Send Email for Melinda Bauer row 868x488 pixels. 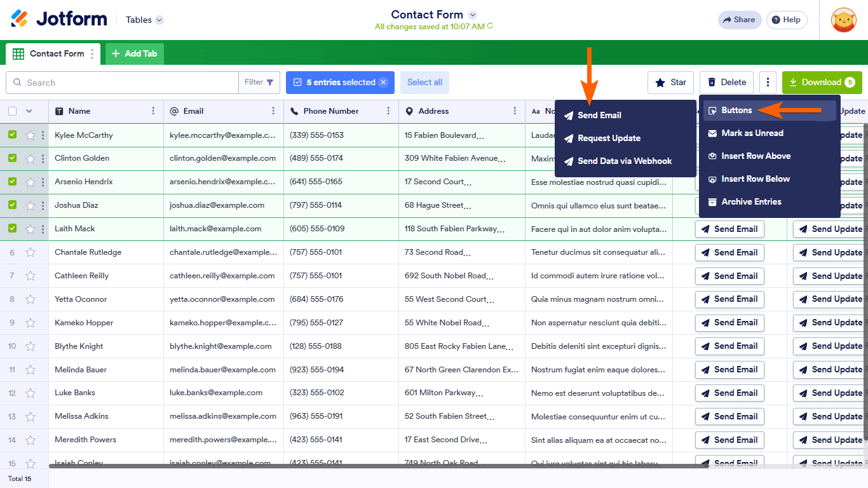point(729,369)
